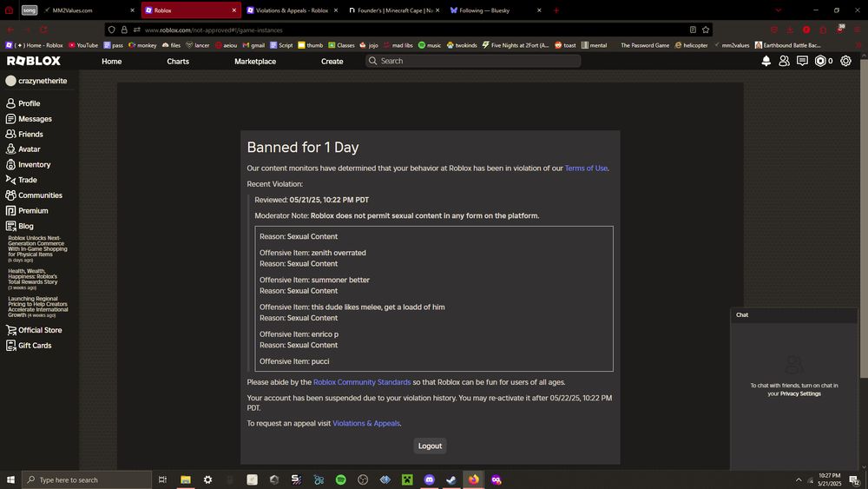The image size is (868, 489).
Task: Open the Roblox Community Standards link
Action: coord(362,382)
